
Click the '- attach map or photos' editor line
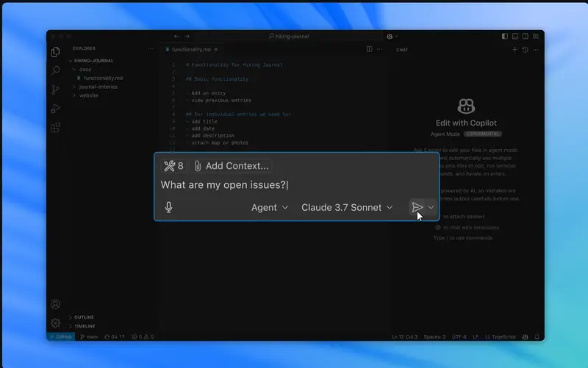pyautogui.click(x=217, y=142)
